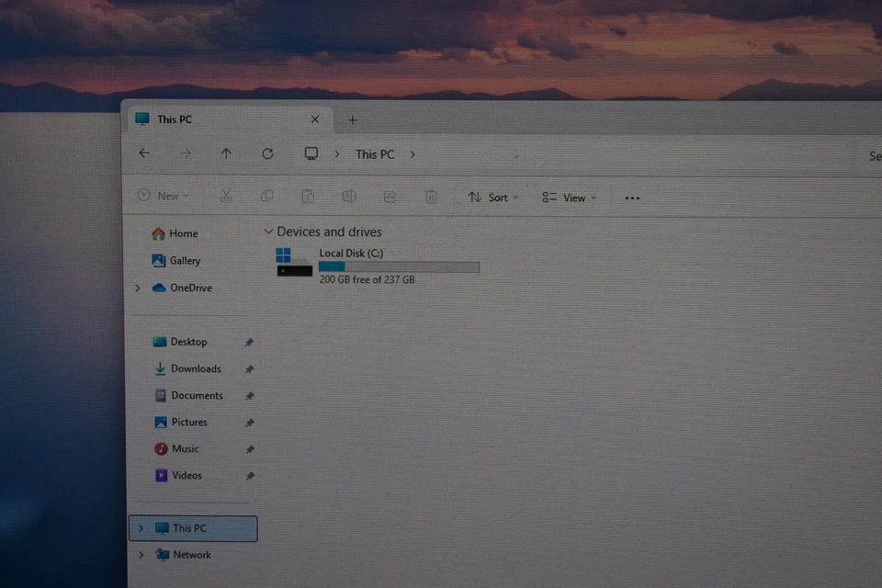The height and width of the screenshot is (588, 882).
Task: Open the Music quick access folder
Action: coord(176,449)
